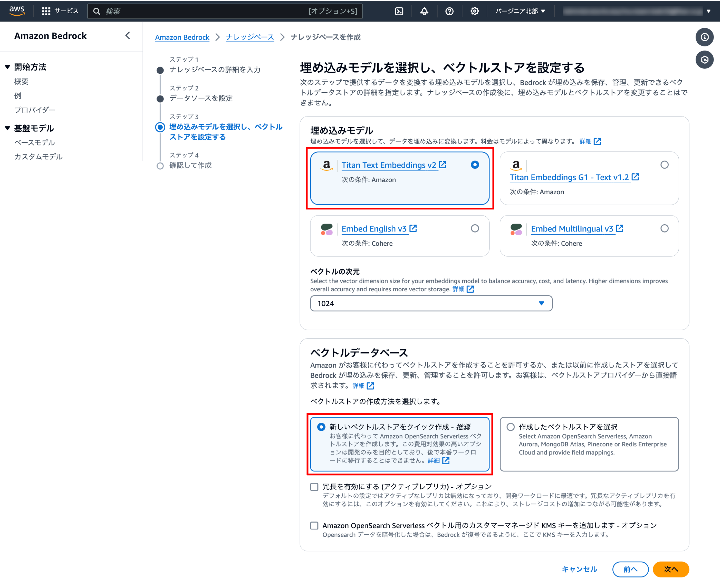Open the vector dimension 1024 dropdown

coord(431,303)
